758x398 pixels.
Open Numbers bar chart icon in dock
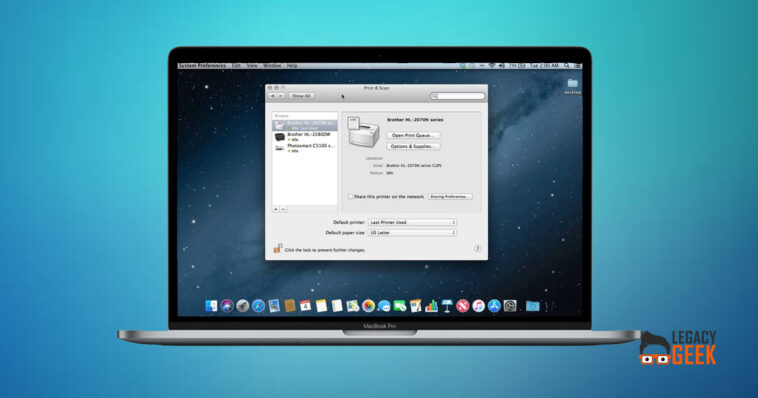[x=431, y=306]
